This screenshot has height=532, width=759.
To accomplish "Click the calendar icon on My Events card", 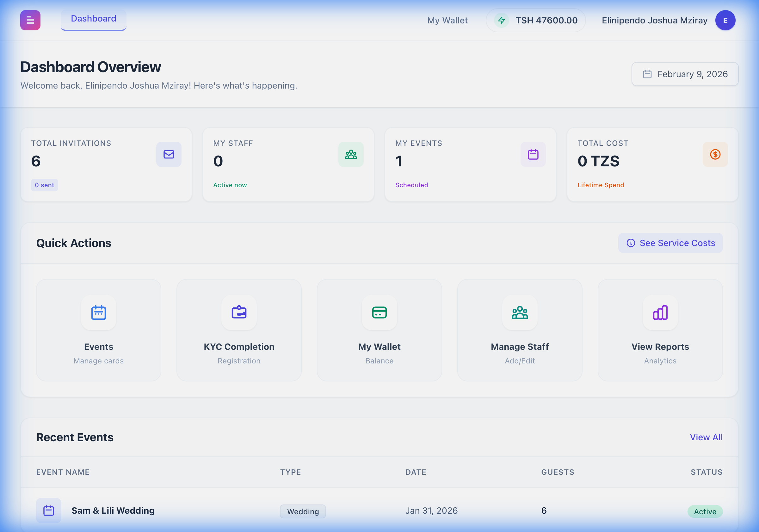I will click(533, 154).
